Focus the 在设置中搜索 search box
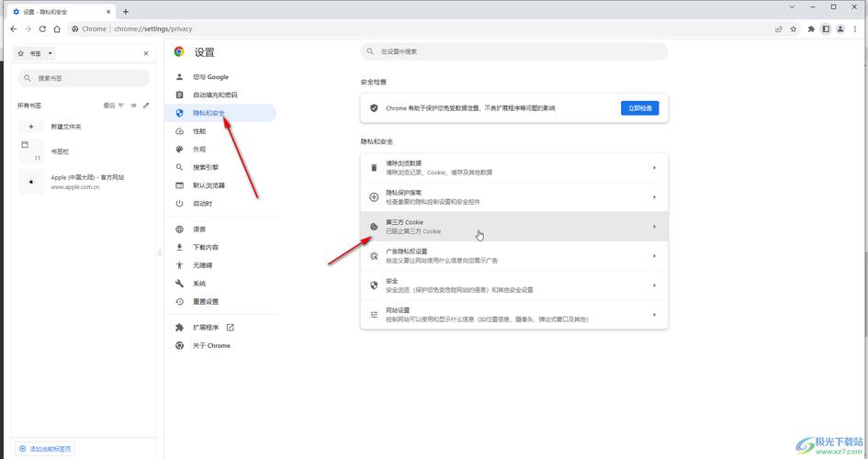868x459 pixels. pyautogui.click(x=513, y=51)
